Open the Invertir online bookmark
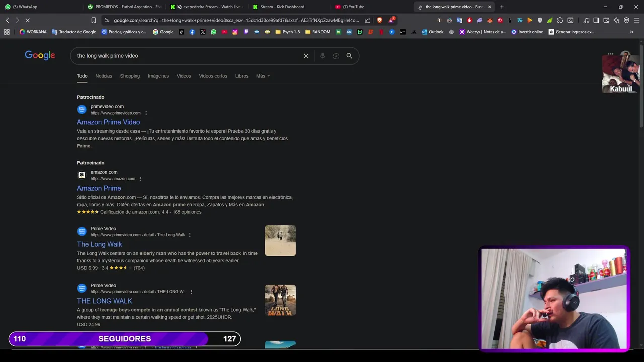The image size is (644, 362). coord(527,32)
